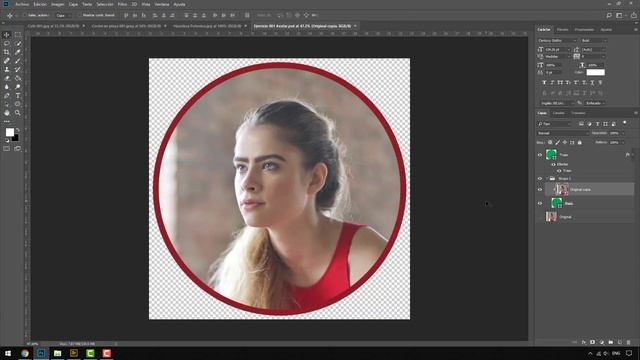This screenshot has height=360, width=640.
Task: Select the Rectangular Marquee tool
Action: click(x=18, y=35)
